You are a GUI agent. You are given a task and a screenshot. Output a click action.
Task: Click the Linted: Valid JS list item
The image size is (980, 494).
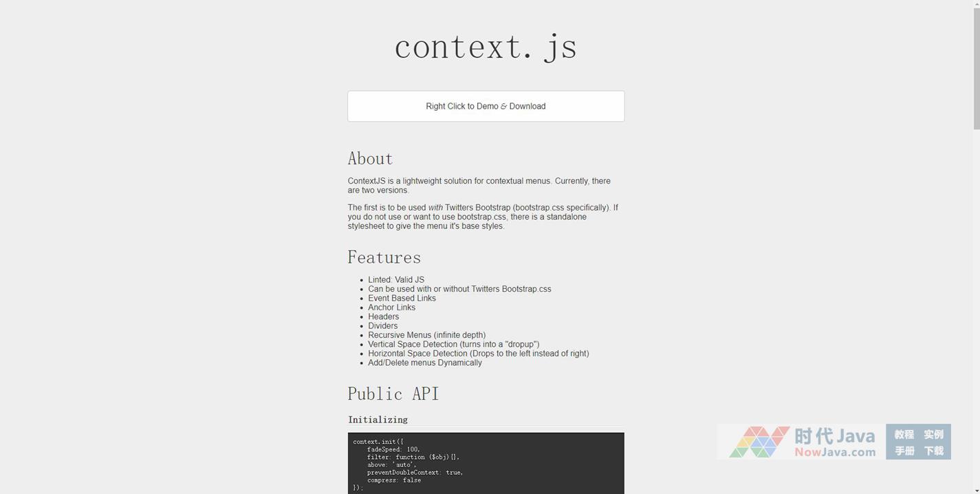395,280
